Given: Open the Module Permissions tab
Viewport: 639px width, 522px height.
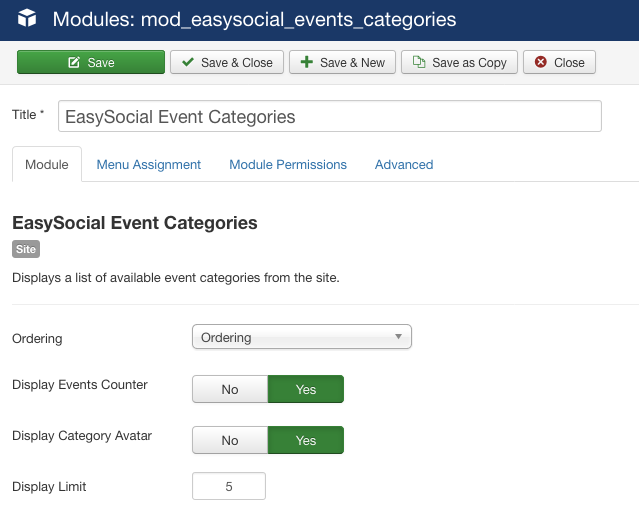Looking at the screenshot, I should [x=288, y=164].
